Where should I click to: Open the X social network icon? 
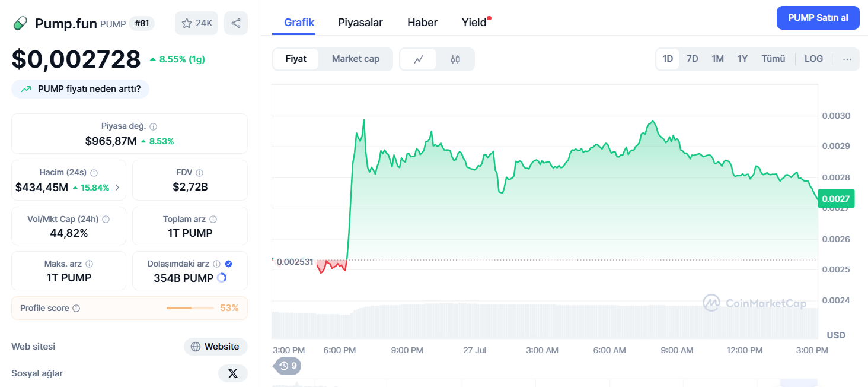233,373
